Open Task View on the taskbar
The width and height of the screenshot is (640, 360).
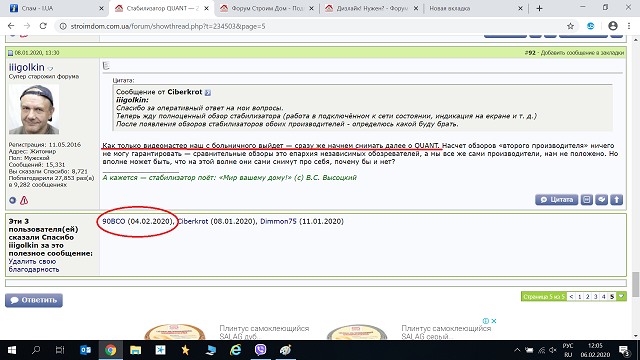coord(60,350)
